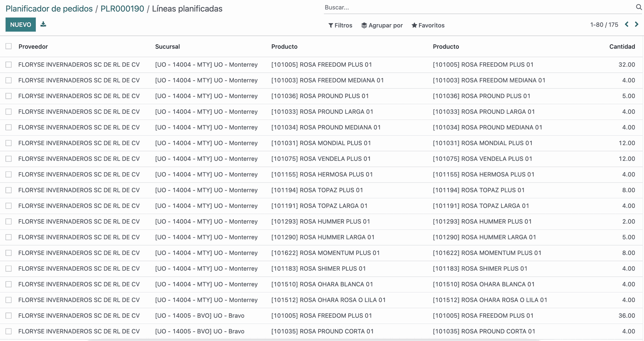
Task: Click the 1-80 / 175 pager counter
Action: 604,25
